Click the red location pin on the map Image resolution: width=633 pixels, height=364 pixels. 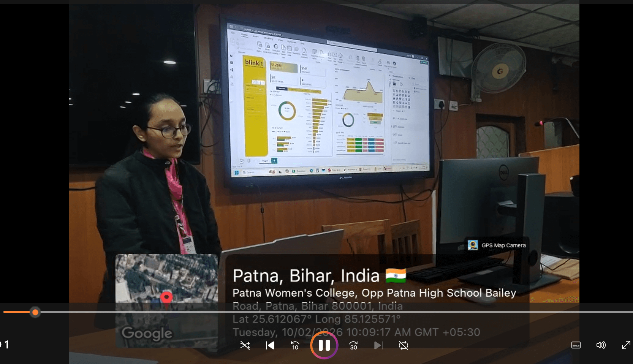coord(166,298)
